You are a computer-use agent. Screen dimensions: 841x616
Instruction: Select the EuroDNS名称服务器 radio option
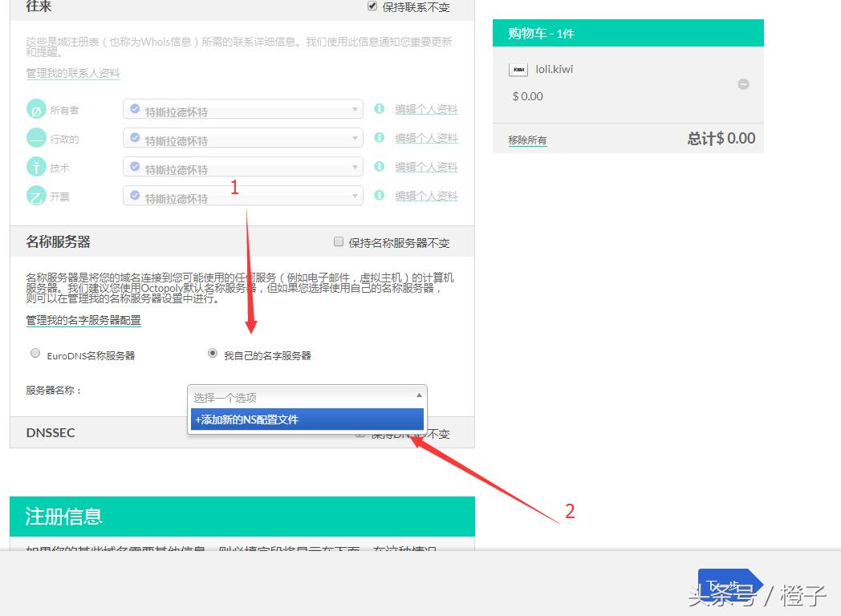click(35, 353)
